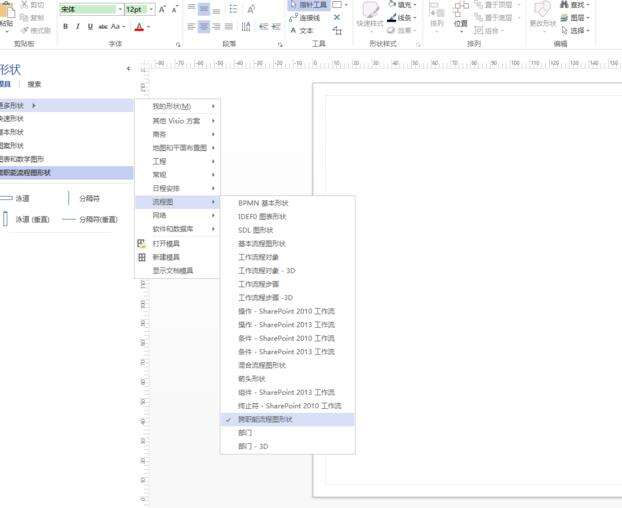The height and width of the screenshot is (508, 622).
Task: Open the Flowchart (流程图) submenu
Action: [x=177, y=202]
